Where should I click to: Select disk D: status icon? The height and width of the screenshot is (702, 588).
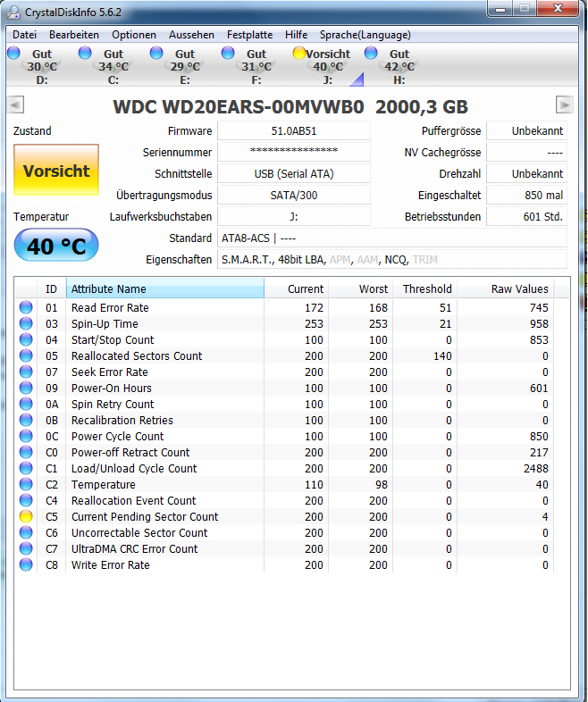coord(14,53)
